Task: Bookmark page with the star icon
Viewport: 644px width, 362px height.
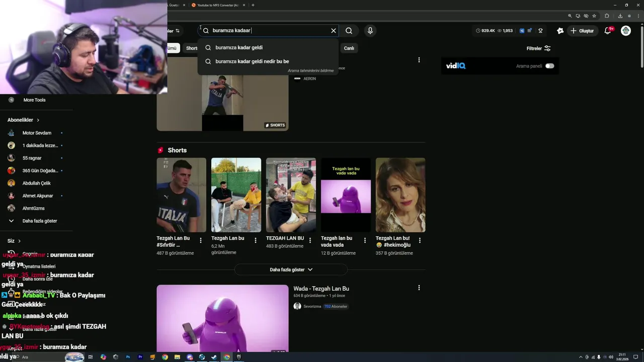Action: [x=594, y=16]
